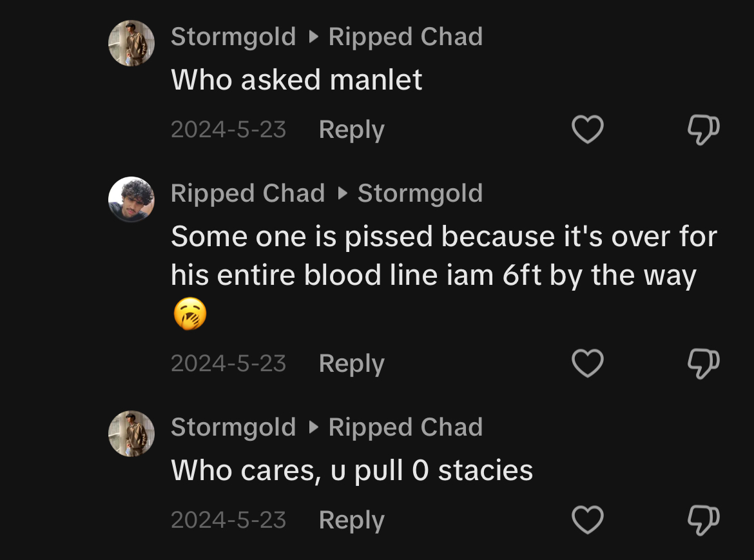
Task: Click the yawning emoji in Ripped Chad's comment
Action: point(190,315)
